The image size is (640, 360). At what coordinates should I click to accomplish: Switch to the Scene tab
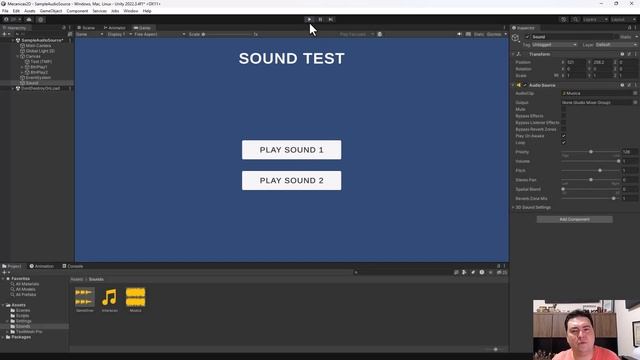[x=86, y=28]
